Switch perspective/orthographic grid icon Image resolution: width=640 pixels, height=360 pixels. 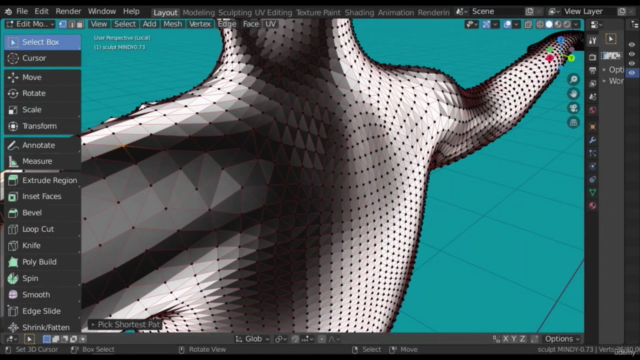click(573, 122)
